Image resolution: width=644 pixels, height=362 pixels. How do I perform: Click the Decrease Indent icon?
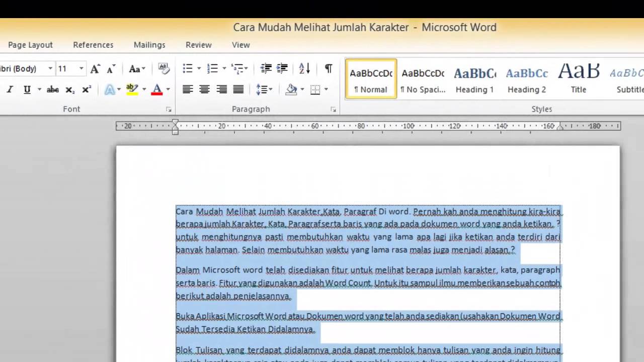[x=266, y=68]
